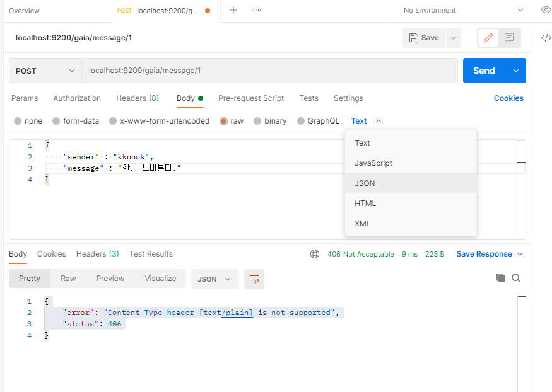Click the pencil edit icon
Viewport: 552px width, 392px height.
pos(488,38)
